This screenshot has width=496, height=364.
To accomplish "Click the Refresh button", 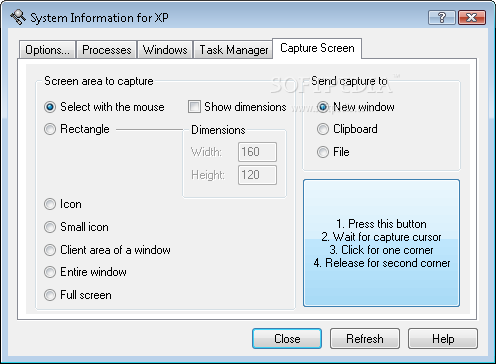I will click(x=365, y=339).
